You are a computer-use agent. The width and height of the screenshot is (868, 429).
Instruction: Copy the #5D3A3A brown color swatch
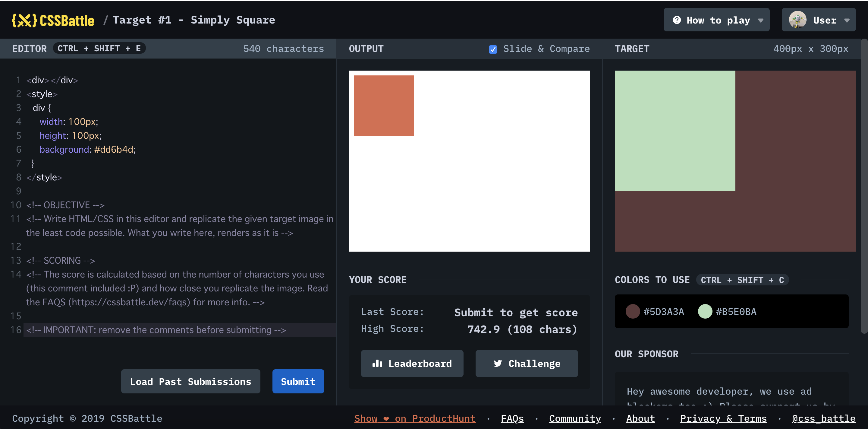(x=633, y=311)
